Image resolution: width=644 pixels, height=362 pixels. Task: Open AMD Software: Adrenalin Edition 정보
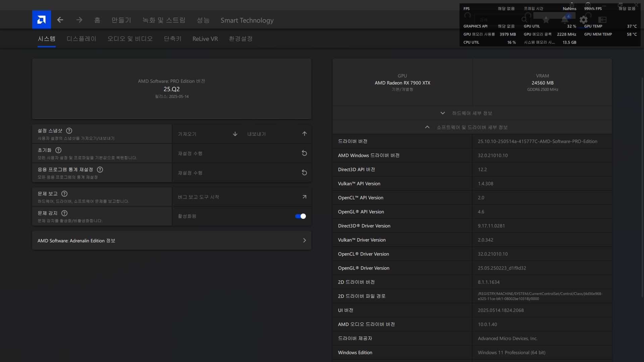[x=172, y=241]
